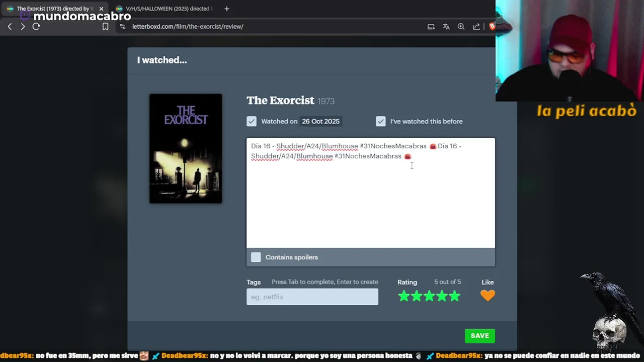Bookmark this page
Screen dimensions: 644x362
[105, 27]
